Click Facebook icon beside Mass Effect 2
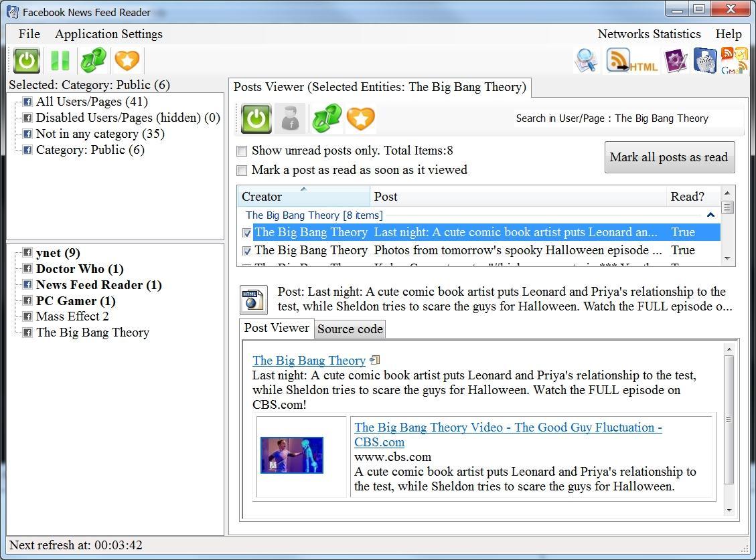Viewport: 756px width, 560px height. [27, 316]
